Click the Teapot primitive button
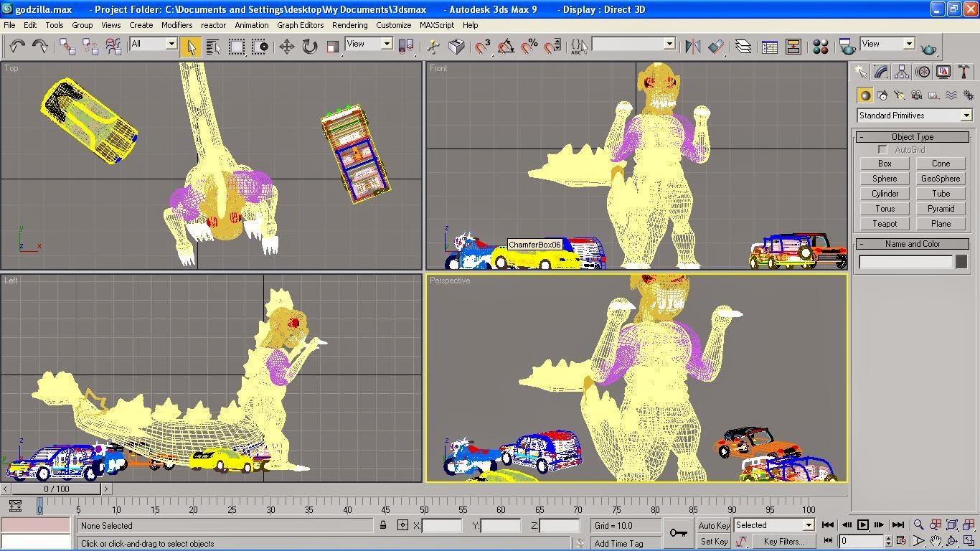 [x=885, y=224]
